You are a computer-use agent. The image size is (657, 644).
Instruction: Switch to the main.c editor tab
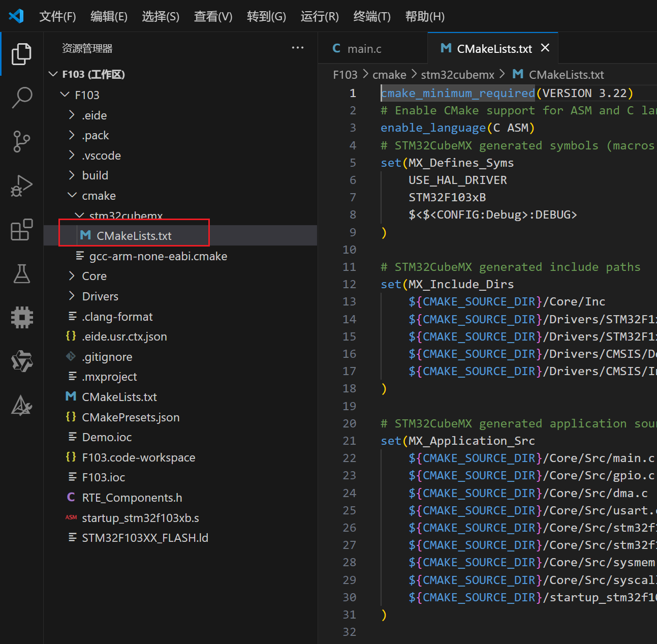373,48
